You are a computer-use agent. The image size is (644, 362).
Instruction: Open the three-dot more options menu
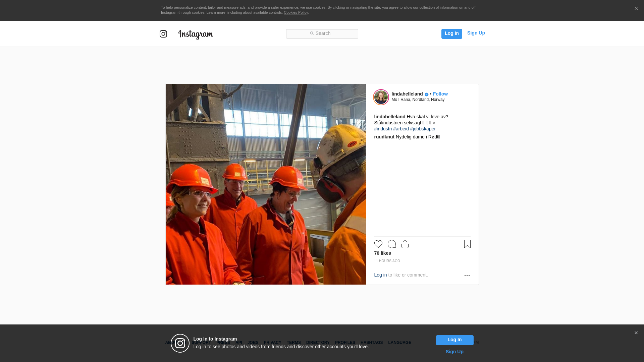click(x=467, y=276)
